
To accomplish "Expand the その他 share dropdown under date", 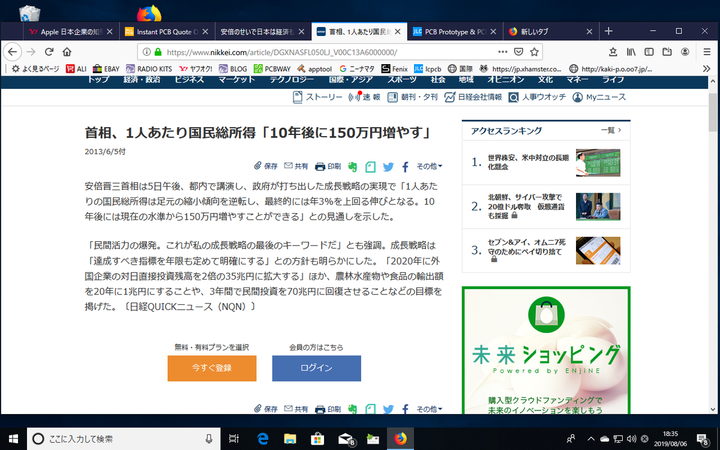I will 429,166.
